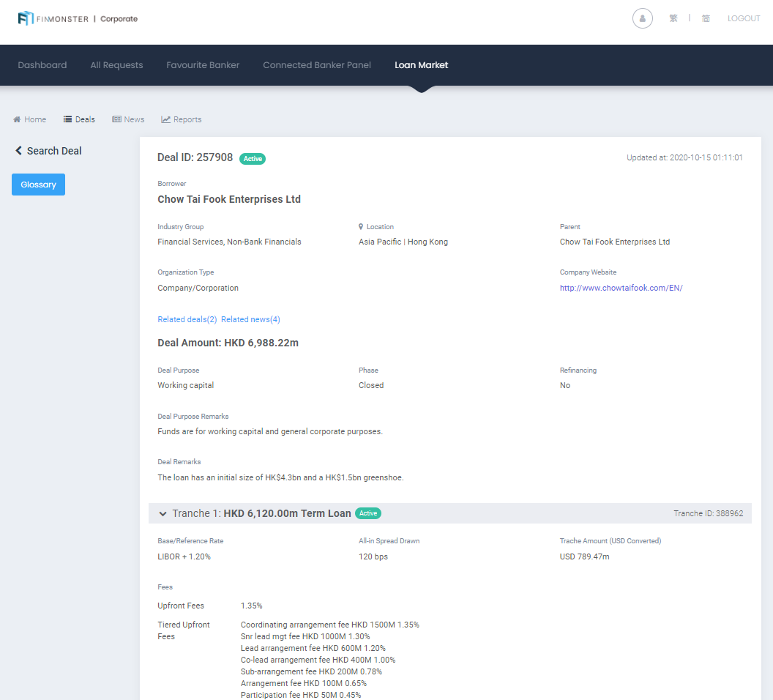The width and height of the screenshot is (773, 700).
Task: Open the Glossary button
Action: 39,185
